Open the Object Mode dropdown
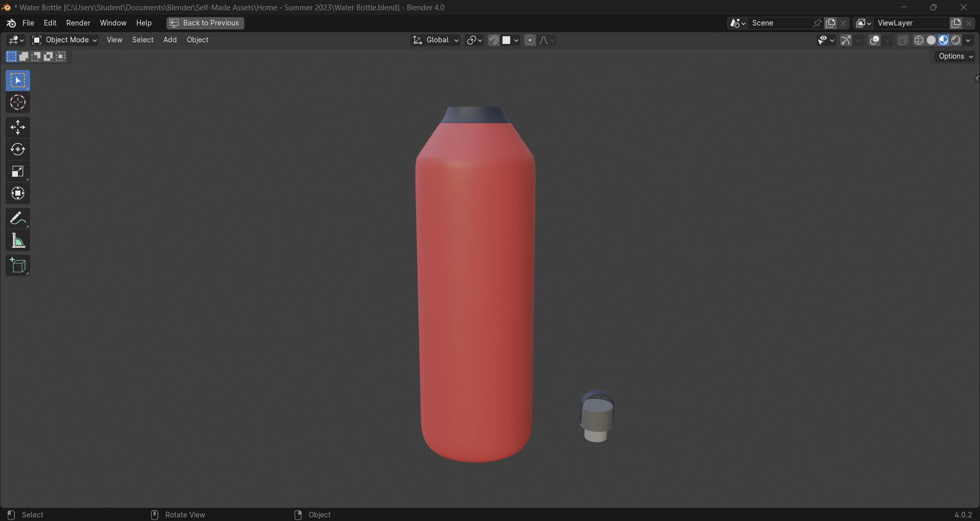This screenshot has height=521, width=980. point(64,40)
